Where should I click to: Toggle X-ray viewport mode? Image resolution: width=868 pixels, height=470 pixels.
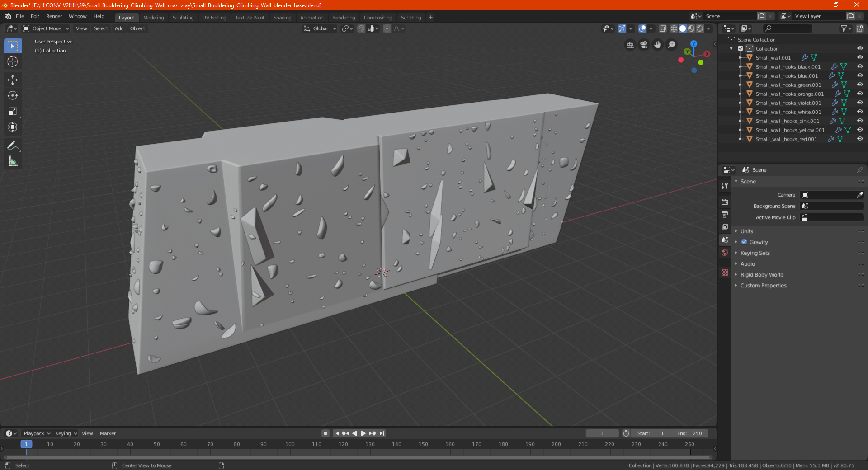(x=663, y=28)
